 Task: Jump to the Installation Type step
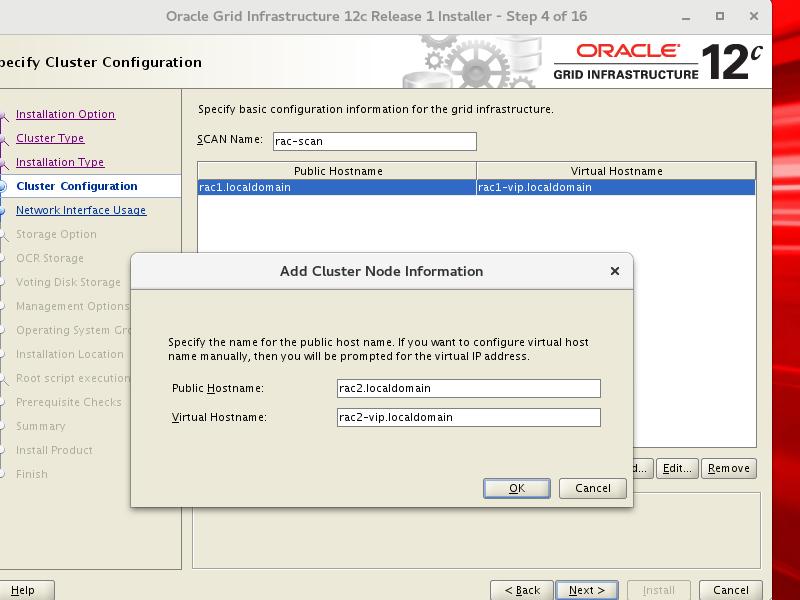(x=60, y=162)
